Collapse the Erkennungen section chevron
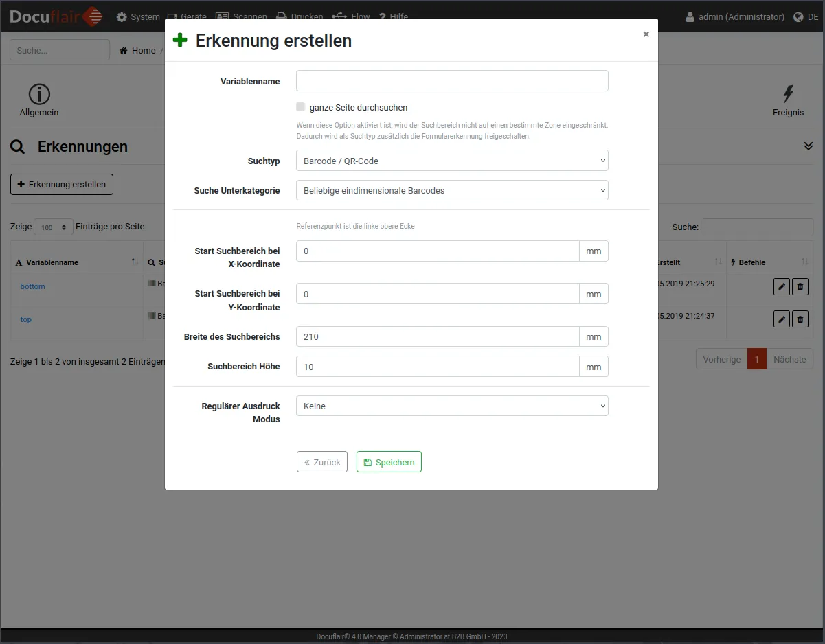The width and height of the screenshot is (825, 644). (808, 146)
